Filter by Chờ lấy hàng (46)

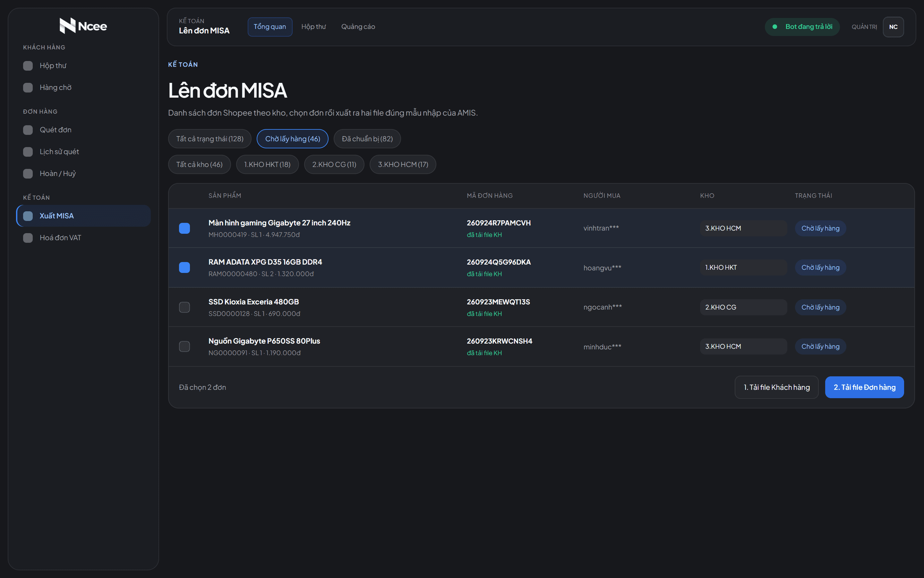tap(293, 139)
